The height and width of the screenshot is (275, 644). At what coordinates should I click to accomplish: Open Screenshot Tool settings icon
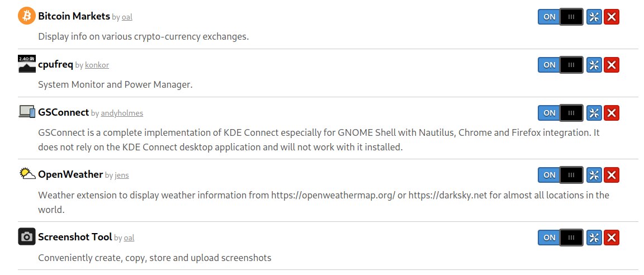click(594, 238)
